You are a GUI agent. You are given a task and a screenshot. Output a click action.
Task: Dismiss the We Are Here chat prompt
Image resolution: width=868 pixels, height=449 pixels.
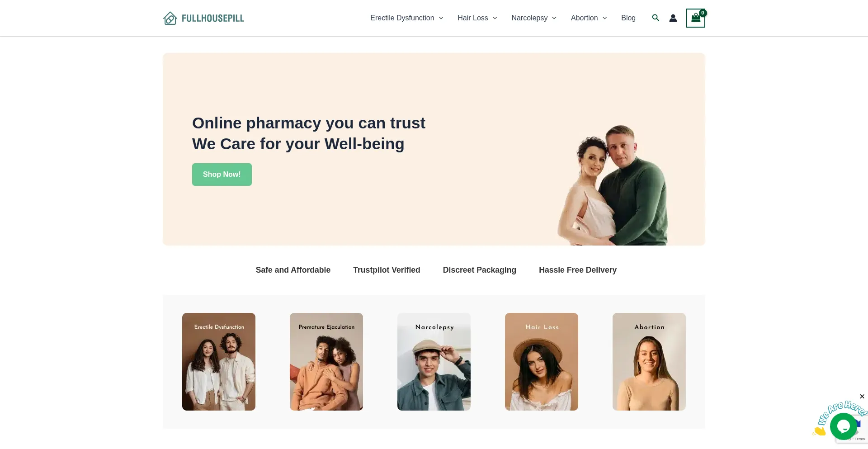862,397
